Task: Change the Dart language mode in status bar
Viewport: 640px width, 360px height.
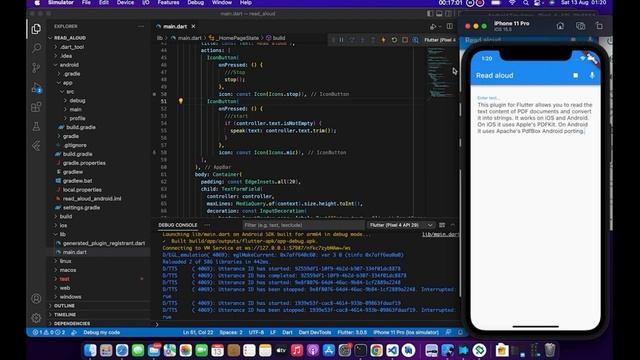Action: pos(287,332)
